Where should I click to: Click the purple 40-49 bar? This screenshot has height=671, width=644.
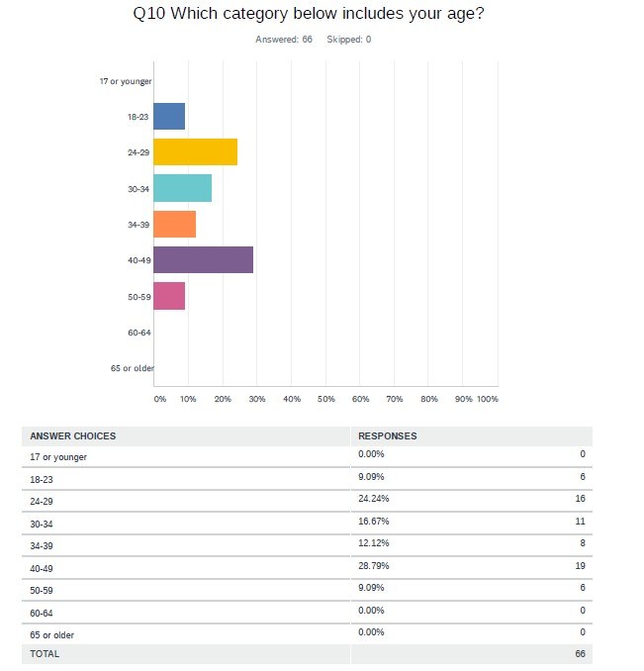pos(204,259)
